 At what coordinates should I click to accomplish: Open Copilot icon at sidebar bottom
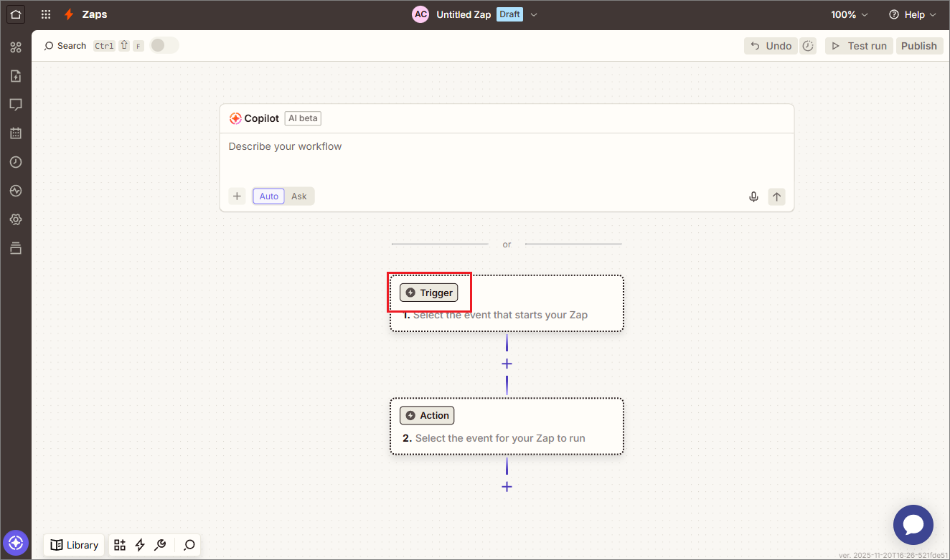click(16, 543)
